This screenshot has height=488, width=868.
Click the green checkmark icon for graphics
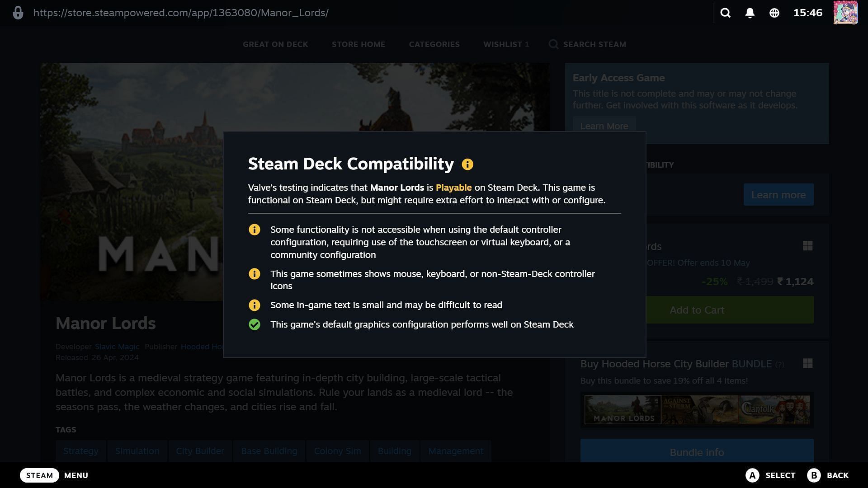pos(254,324)
